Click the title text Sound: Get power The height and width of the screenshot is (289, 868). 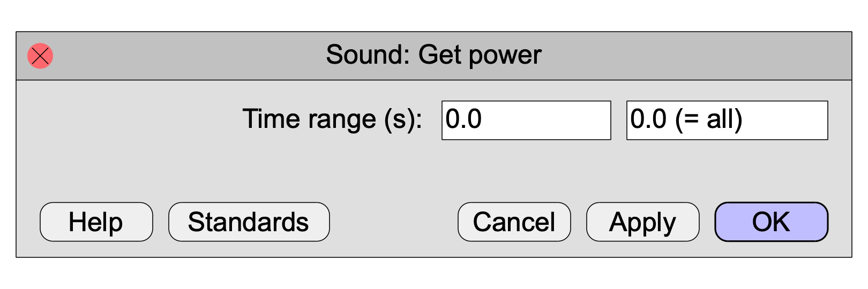(x=434, y=55)
